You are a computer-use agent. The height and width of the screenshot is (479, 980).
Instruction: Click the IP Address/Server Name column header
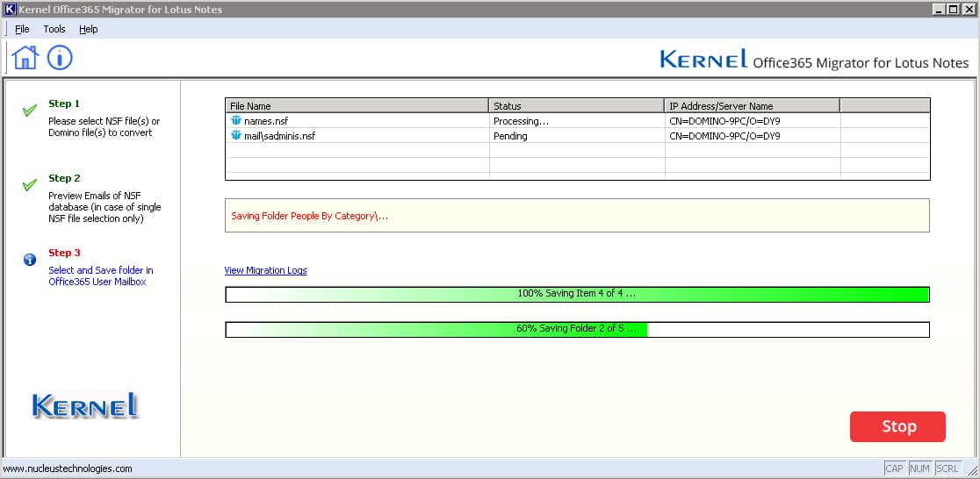[752, 105]
